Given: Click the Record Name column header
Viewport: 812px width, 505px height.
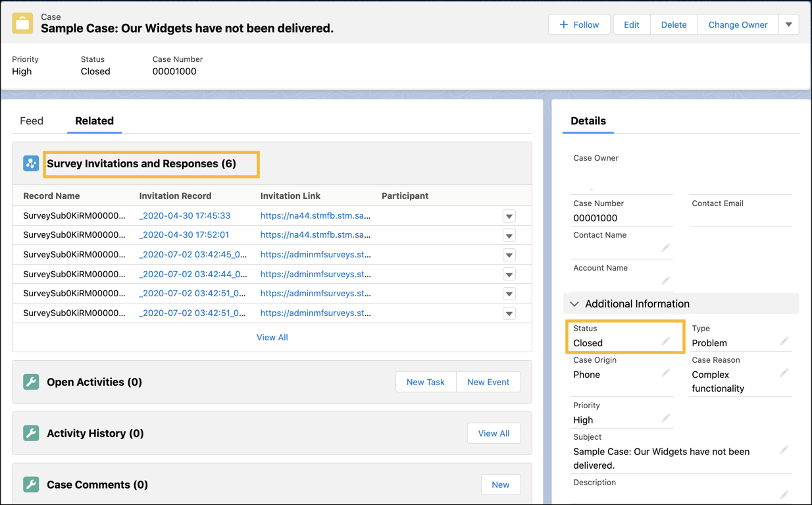Looking at the screenshot, I should click(51, 196).
